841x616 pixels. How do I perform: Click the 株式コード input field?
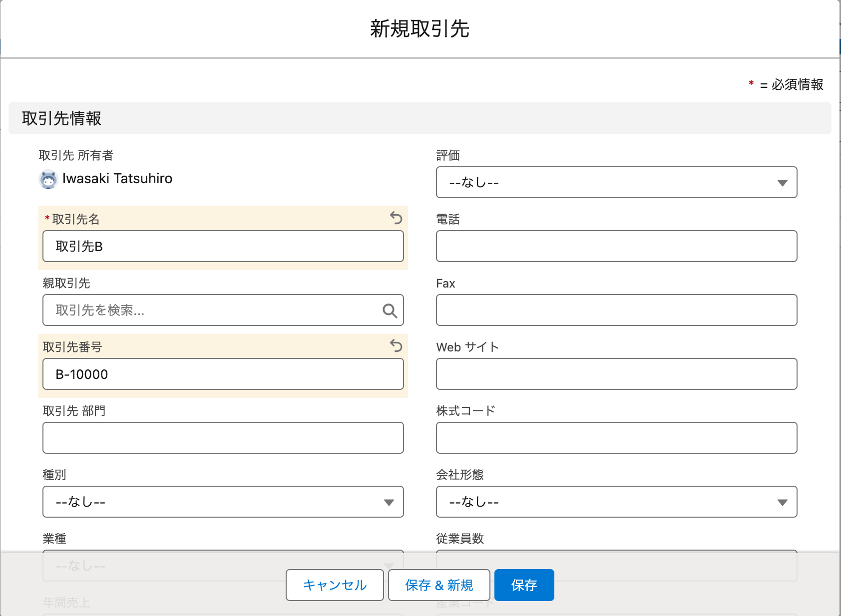[616, 438]
